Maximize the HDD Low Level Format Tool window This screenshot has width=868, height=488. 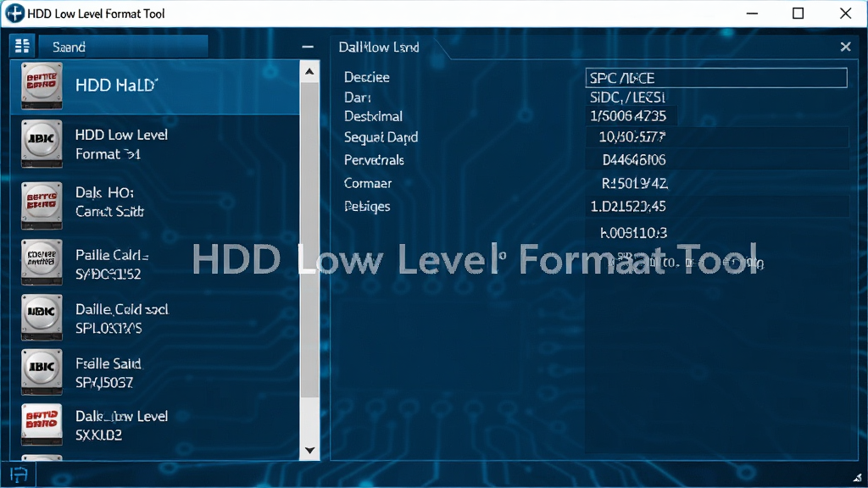tap(798, 14)
